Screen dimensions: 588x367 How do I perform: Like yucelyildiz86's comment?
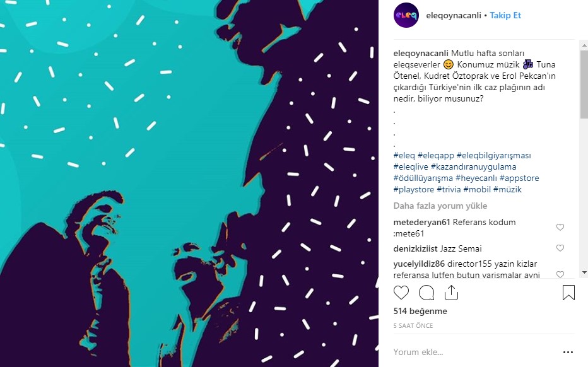point(560,274)
